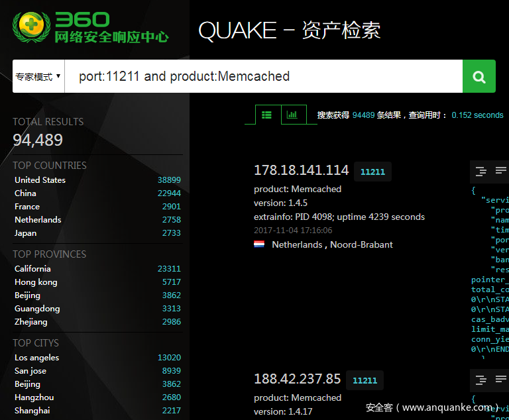Filter by province Guangdong
This screenshot has height=420, width=509.
(x=37, y=309)
